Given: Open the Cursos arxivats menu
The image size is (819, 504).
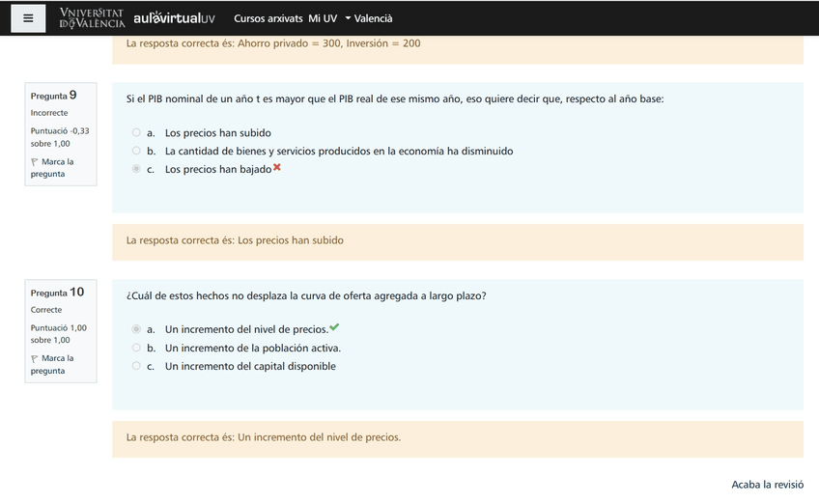Looking at the screenshot, I should tap(268, 18).
